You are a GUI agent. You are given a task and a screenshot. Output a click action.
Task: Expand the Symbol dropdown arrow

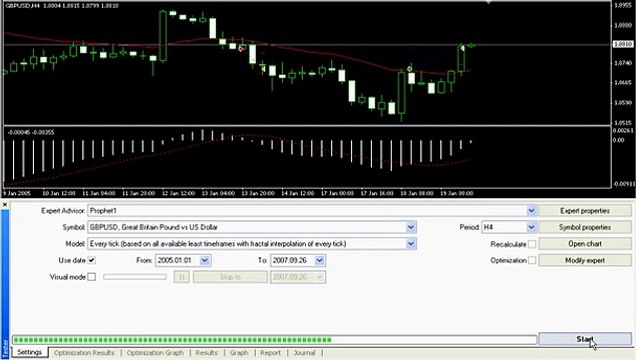411,227
